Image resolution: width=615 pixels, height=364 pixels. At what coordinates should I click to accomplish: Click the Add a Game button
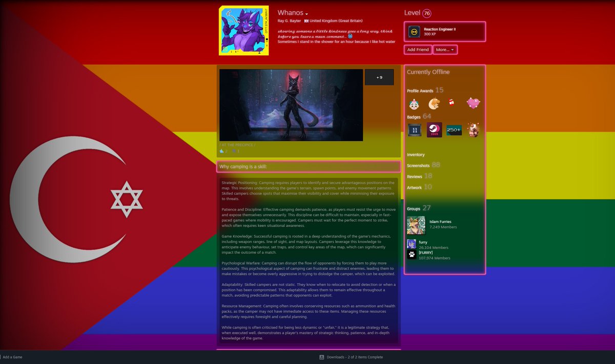12,357
